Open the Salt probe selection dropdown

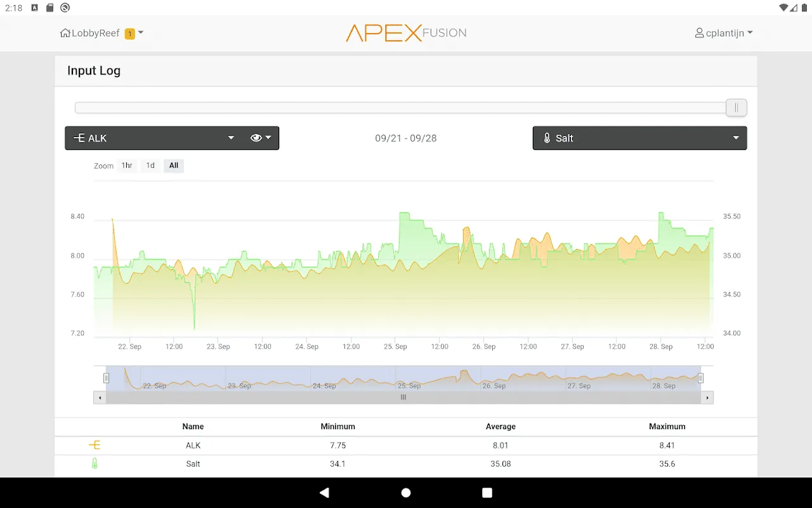(735, 138)
